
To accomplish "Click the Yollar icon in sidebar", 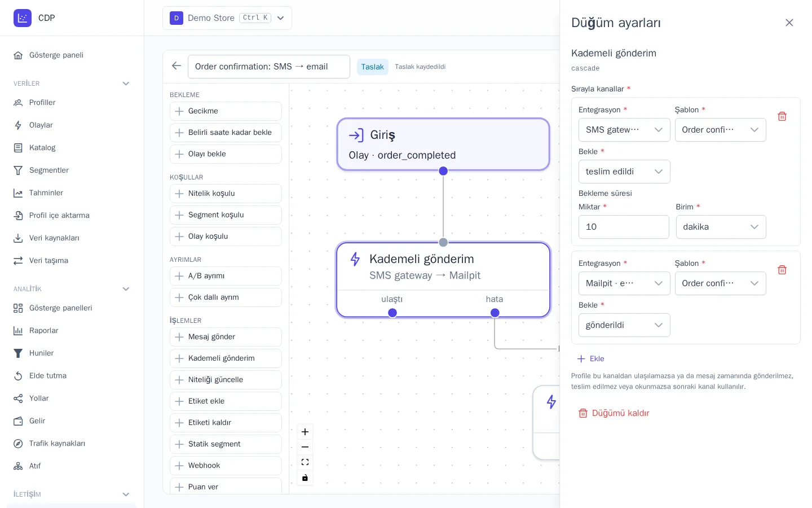I will tap(18, 398).
